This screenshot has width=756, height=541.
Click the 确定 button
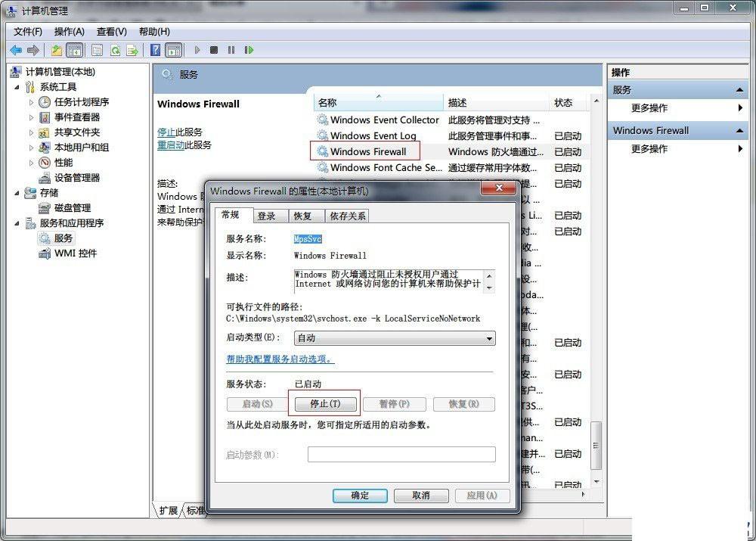[360, 495]
